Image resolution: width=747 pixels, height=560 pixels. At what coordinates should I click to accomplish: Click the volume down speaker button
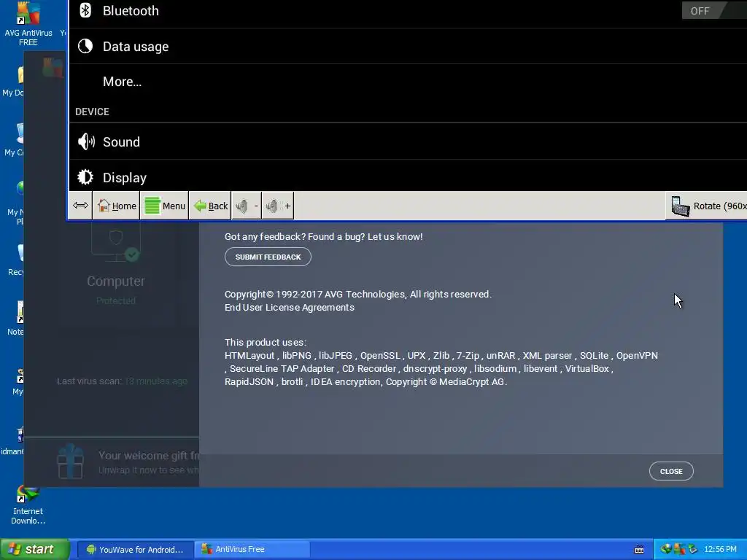247,206
